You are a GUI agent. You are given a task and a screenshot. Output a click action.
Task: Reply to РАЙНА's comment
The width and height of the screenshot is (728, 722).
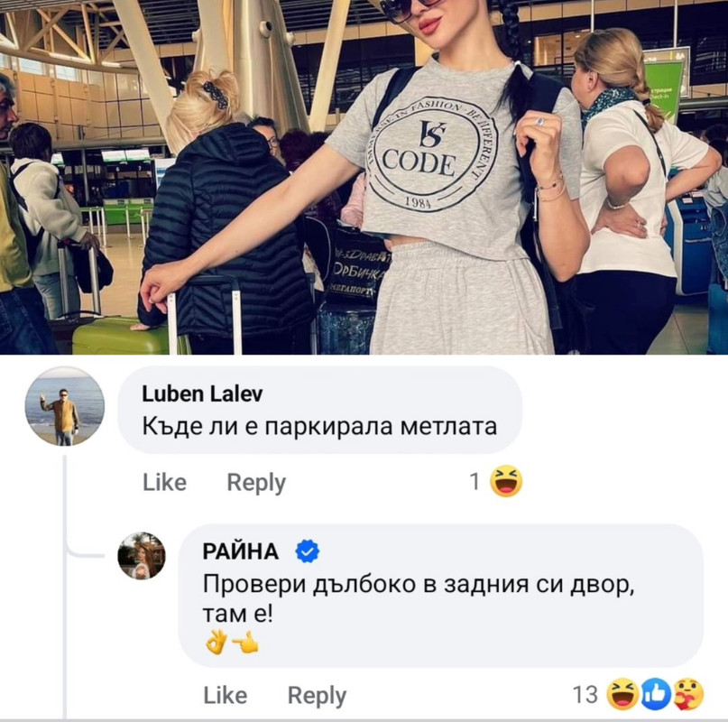click(x=318, y=696)
